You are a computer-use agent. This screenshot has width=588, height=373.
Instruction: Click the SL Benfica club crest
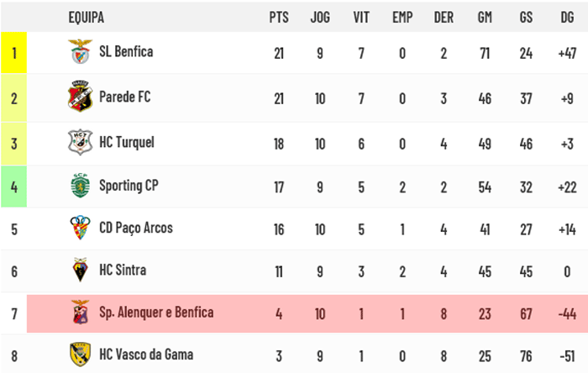(x=80, y=51)
